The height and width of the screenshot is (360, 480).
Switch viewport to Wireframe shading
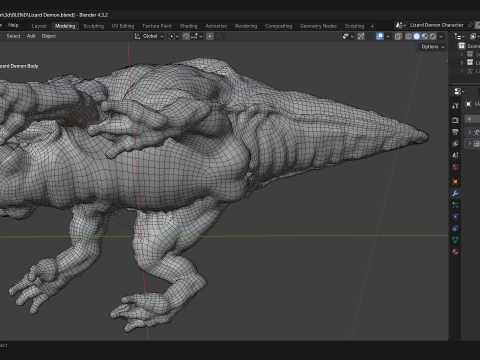click(409, 36)
